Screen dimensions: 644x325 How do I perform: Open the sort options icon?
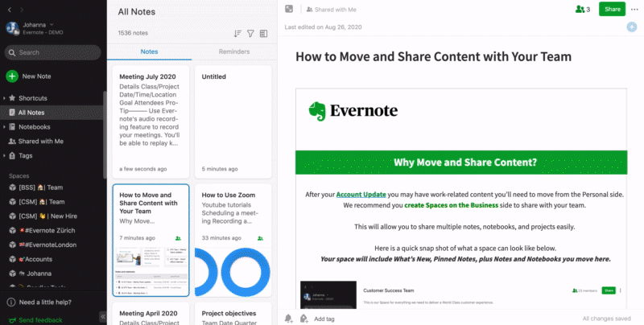point(237,34)
